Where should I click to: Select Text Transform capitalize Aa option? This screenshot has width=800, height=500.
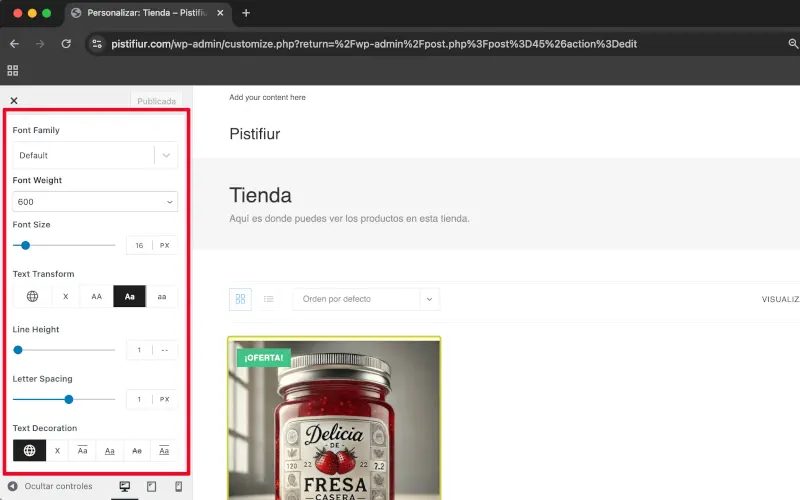(x=130, y=296)
